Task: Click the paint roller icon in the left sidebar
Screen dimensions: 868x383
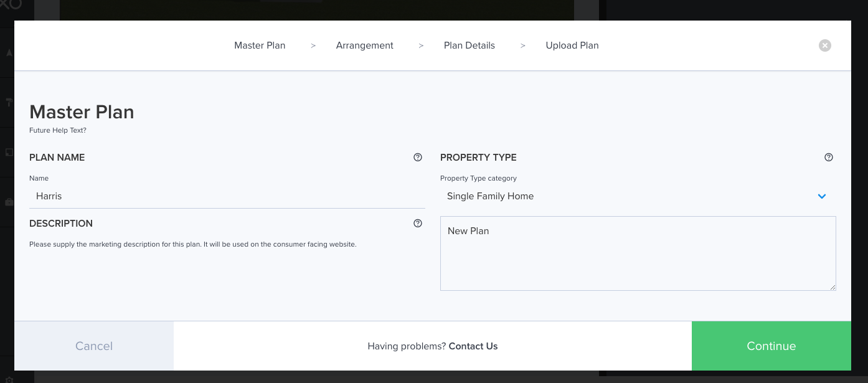Action: 9,103
